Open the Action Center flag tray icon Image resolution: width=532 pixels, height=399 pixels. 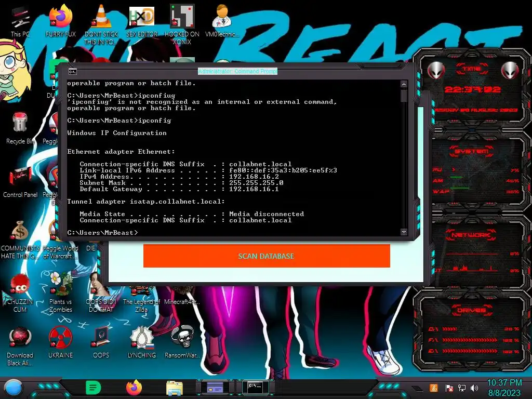449,388
